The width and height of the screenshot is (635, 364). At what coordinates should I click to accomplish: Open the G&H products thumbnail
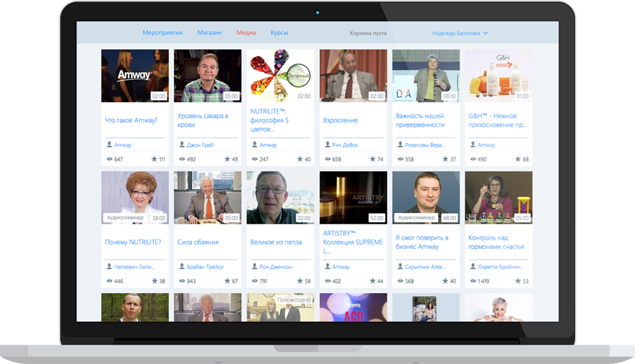[x=498, y=76]
